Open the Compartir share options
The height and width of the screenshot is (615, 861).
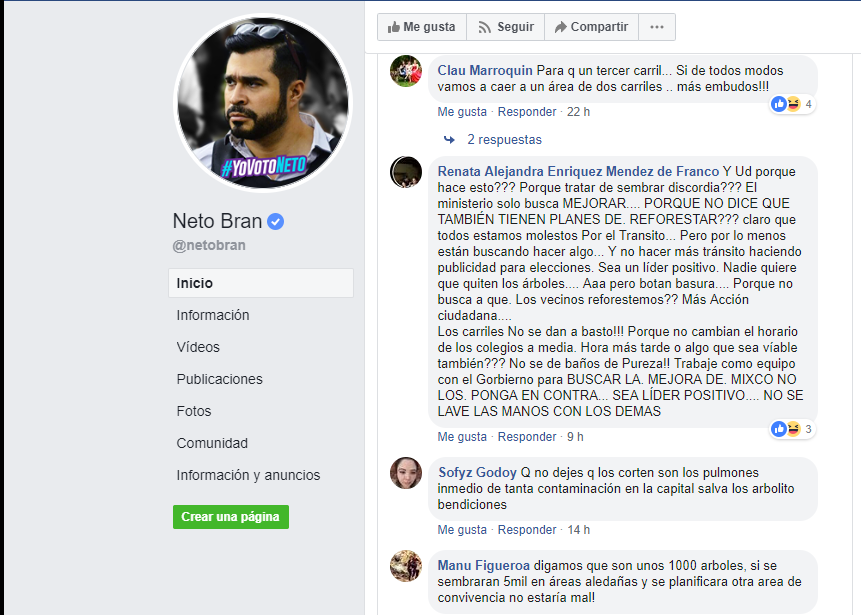tap(591, 27)
